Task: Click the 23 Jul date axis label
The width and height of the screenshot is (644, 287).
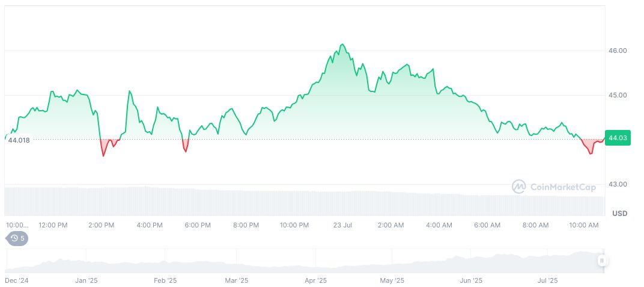Action: tap(342, 225)
